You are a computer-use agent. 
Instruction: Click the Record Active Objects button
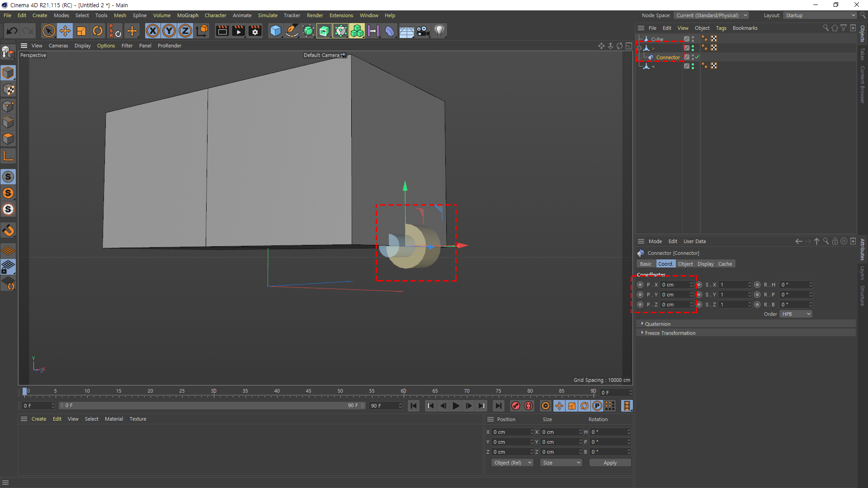(x=516, y=406)
